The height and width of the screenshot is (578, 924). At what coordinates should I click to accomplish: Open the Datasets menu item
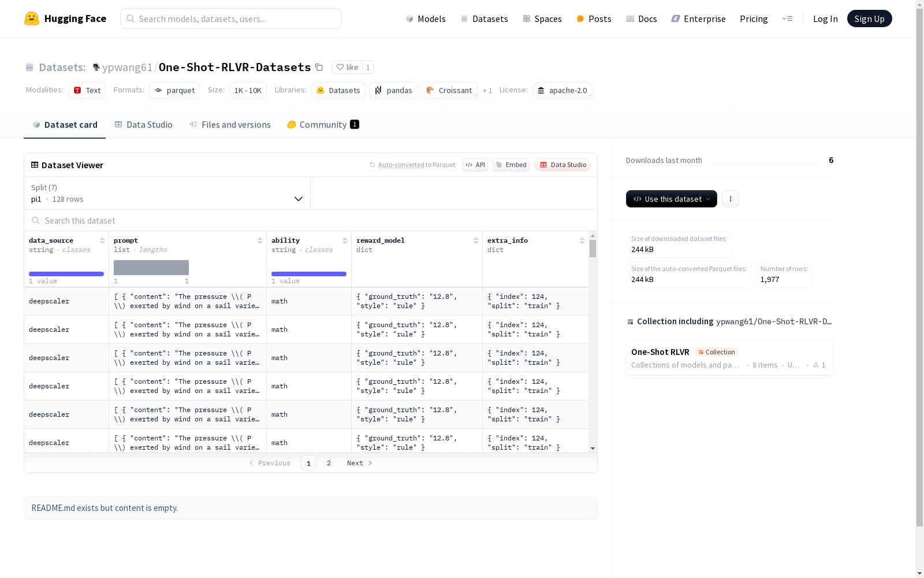(x=484, y=18)
